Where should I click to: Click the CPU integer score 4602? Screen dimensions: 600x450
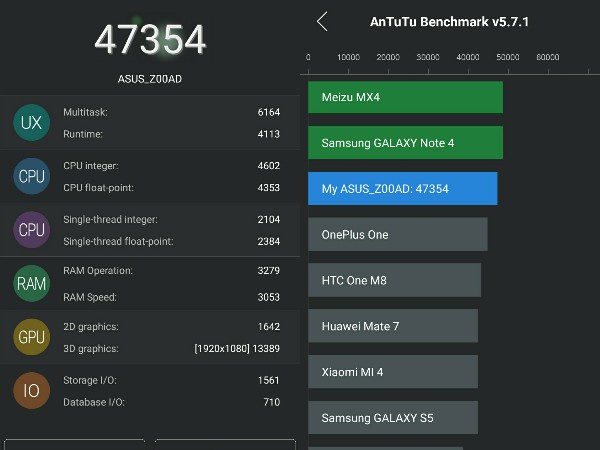coord(269,166)
